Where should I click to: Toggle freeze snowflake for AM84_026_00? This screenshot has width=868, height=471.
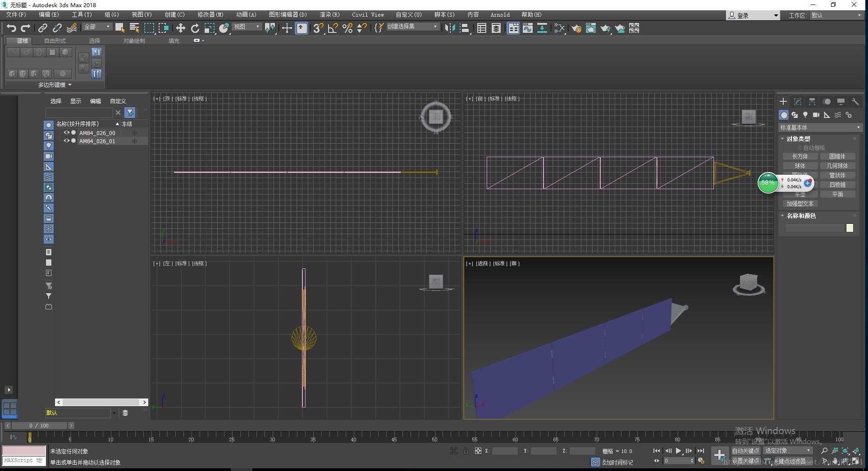point(134,133)
